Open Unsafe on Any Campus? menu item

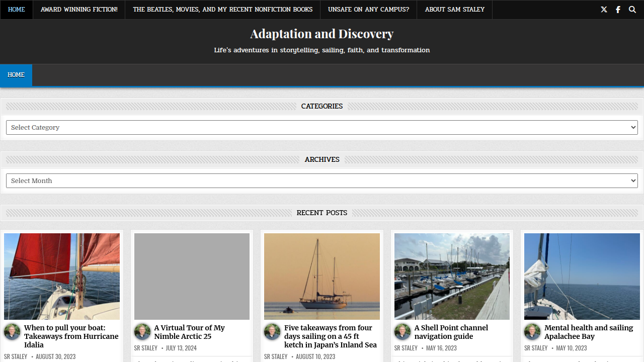pos(369,10)
